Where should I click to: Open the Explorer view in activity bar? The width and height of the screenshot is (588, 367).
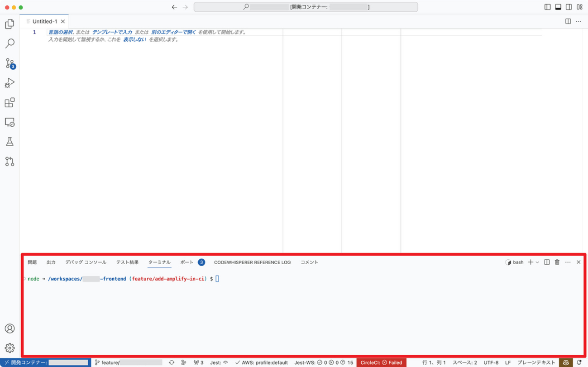pyautogui.click(x=10, y=24)
